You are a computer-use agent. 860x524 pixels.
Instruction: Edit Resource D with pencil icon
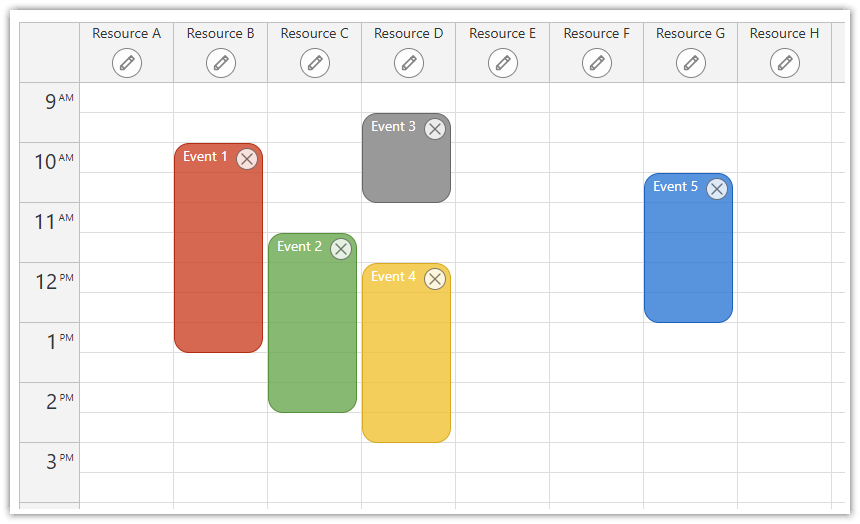click(409, 63)
